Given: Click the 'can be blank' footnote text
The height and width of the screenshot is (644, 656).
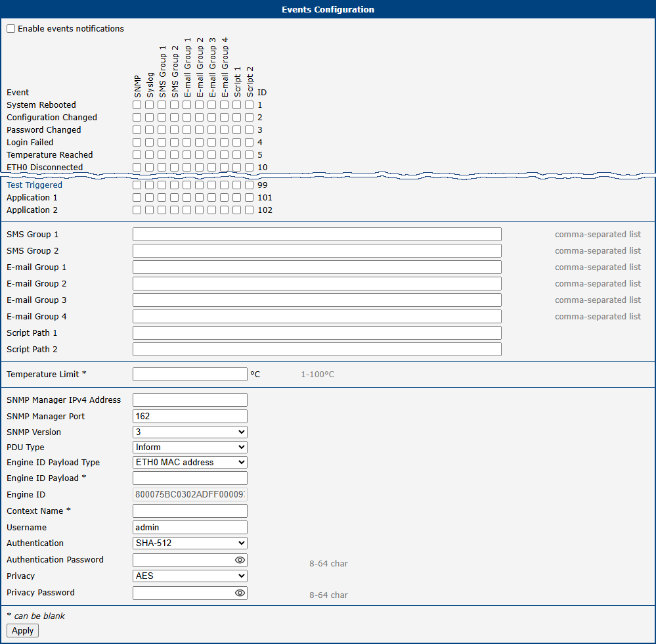Looking at the screenshot, I should point(39,616).
